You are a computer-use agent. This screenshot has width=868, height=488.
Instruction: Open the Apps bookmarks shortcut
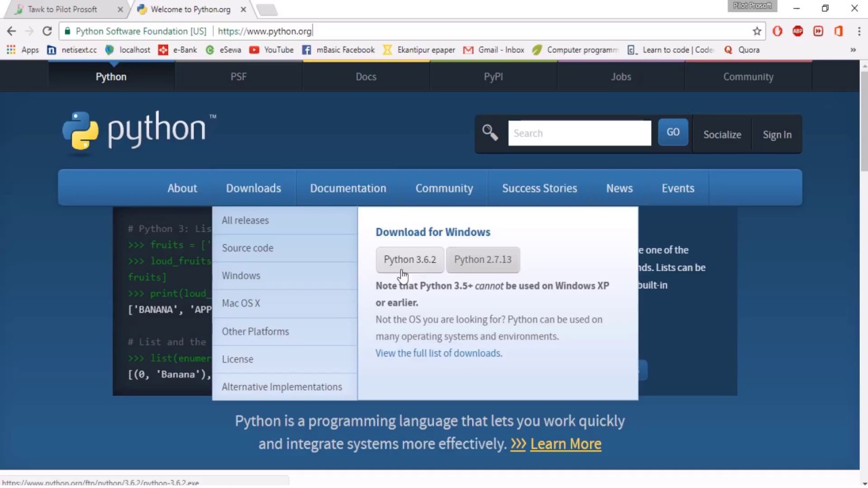23,49
